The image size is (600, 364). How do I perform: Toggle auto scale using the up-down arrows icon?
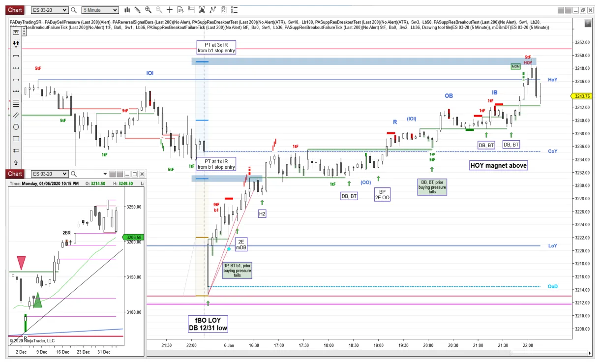[x=16, y=43]
